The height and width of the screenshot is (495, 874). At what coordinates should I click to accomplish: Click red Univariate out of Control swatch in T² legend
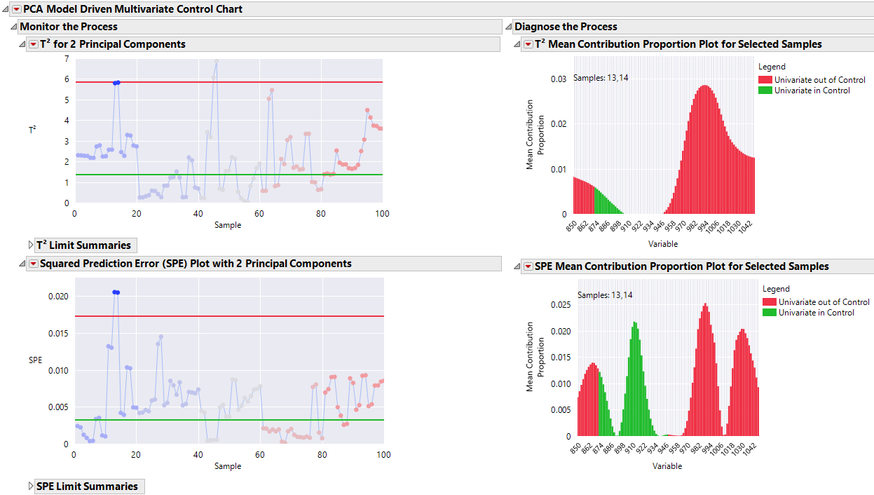[765, 80]
